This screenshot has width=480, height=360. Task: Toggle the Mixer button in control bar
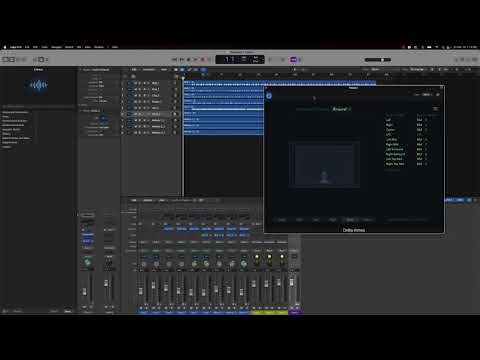tap(41, 59)
